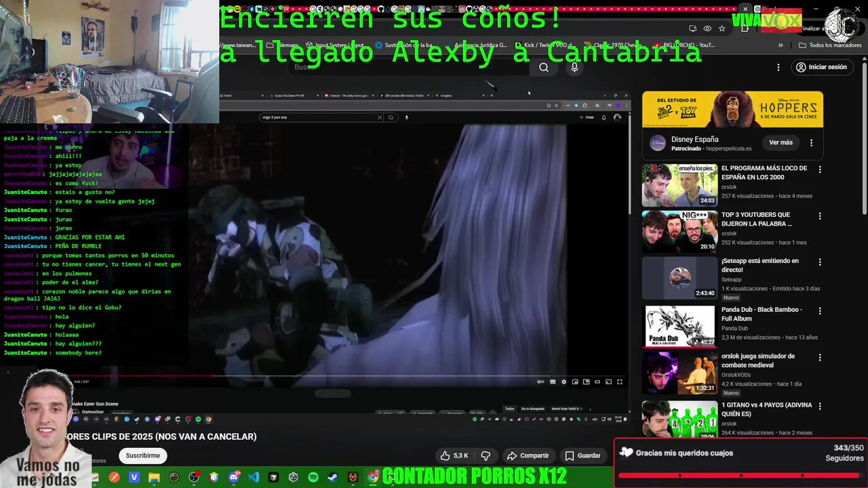Open YouTube settings three-dot menu
This screenshot has height=488, width=868.
click(778, 67)
